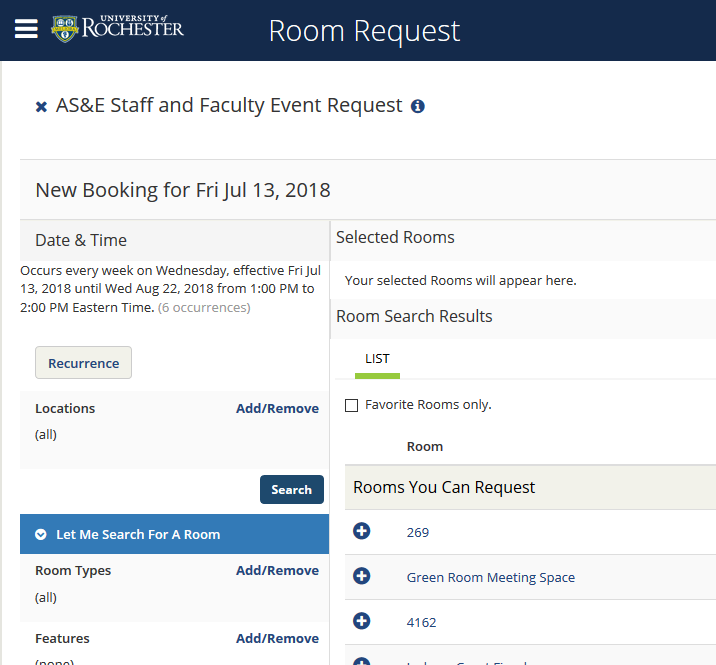Add room 4162 with plus icon
Image resolution: width=716 pixels, height=665 pixels.
point(362,621)
